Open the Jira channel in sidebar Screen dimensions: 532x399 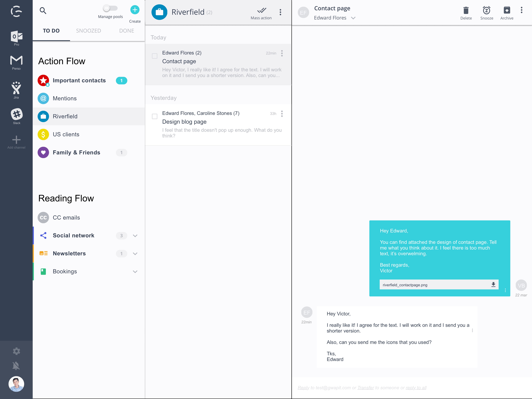[x=16, y=88]
